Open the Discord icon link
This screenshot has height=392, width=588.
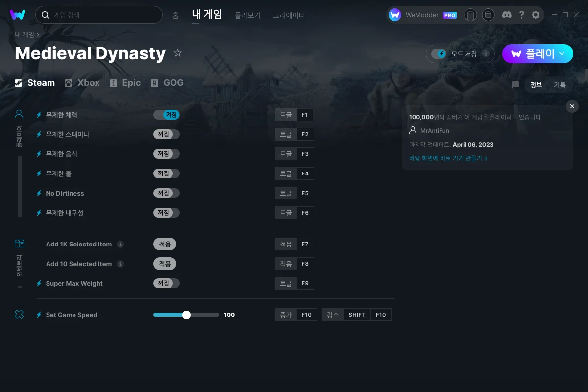pyautogui.click(x=507, y=15)
